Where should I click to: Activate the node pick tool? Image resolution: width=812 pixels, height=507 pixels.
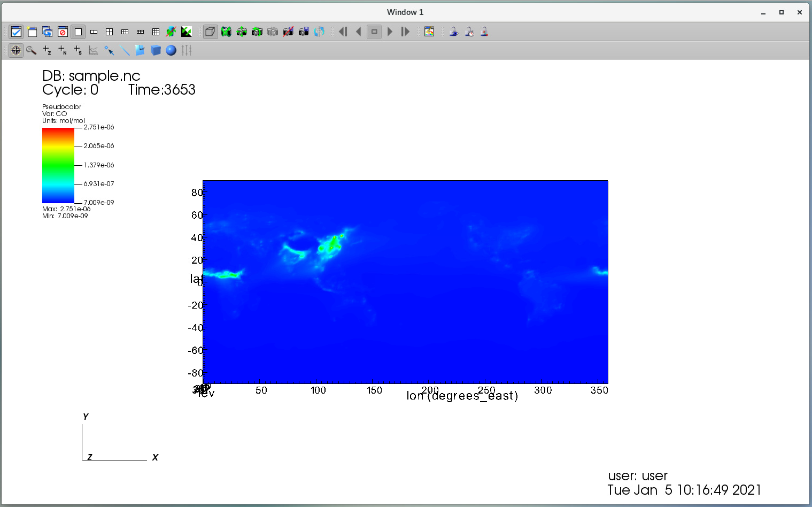(x=63, y=50)
